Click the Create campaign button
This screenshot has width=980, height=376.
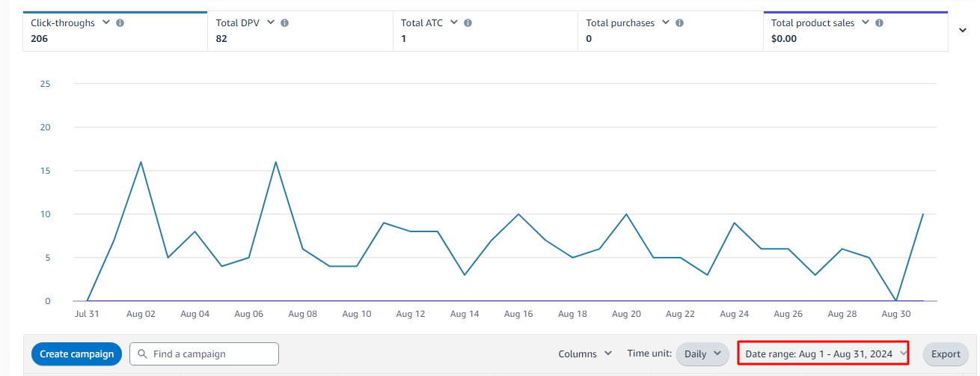click(76, 354)
